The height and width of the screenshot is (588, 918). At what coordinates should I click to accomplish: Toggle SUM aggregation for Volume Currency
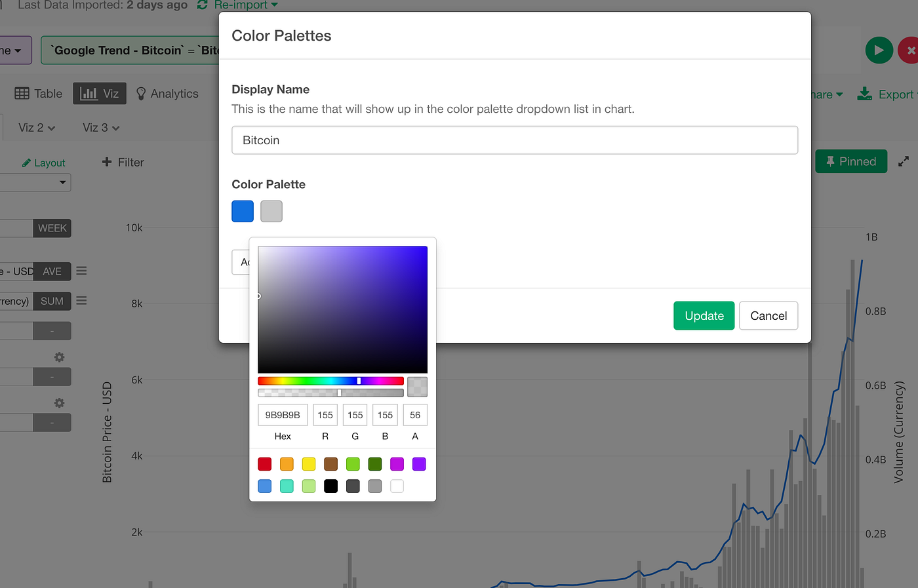click(52, 301)
